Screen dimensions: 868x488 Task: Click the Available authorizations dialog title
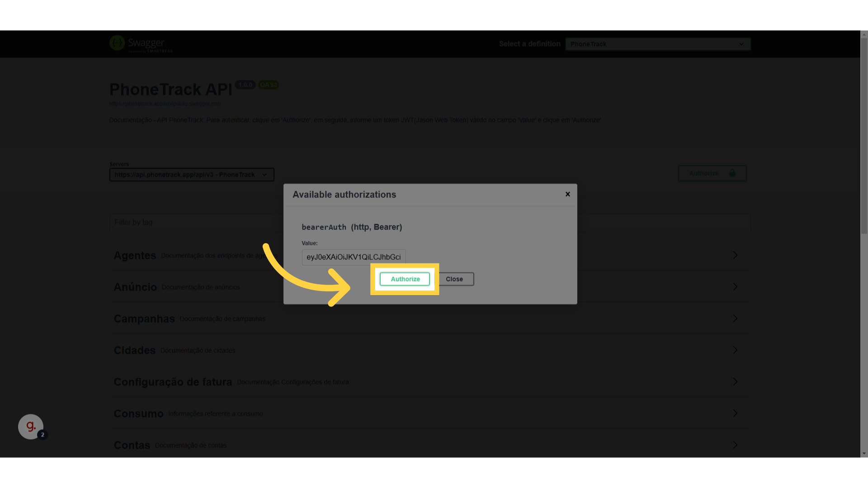point(344,195)
